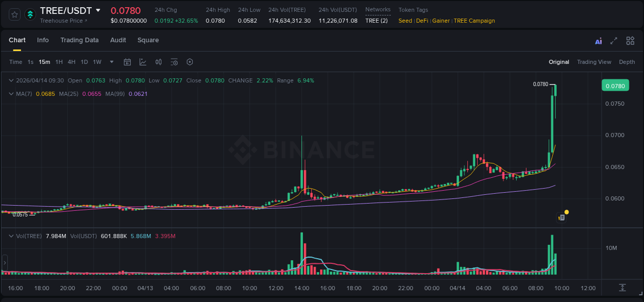Viewport: 644px width, 302px height.
Task: Open the extra timeframe intervals dropdown
Action: [111, 62]
